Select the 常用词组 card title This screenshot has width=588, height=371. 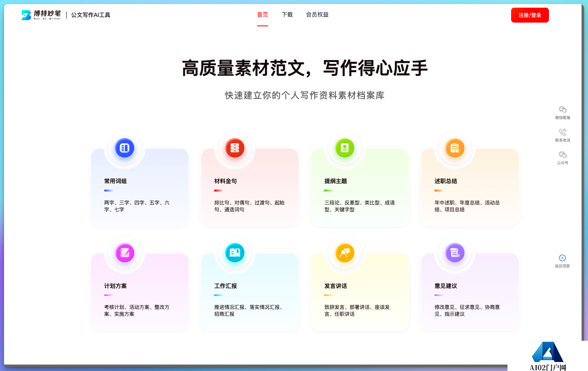click(116, 181)
